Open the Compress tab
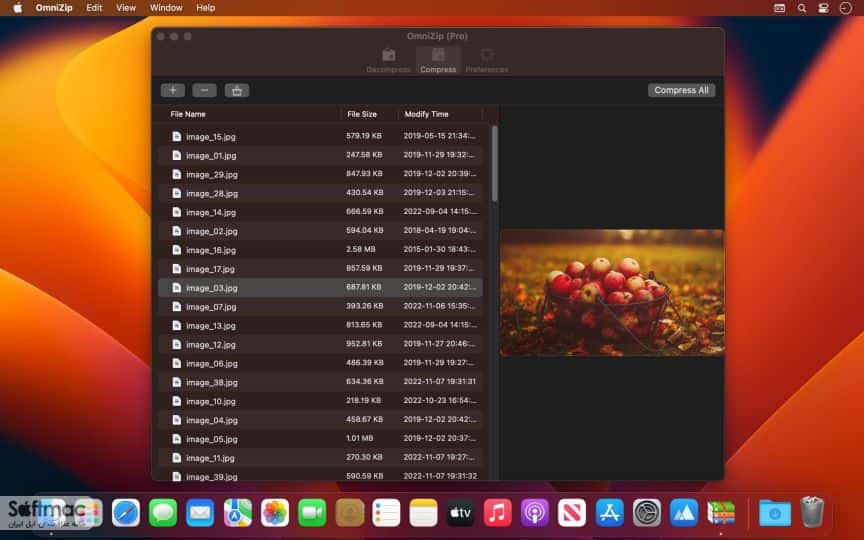Screen dimensions: 864x540 (x=438, y=61)
